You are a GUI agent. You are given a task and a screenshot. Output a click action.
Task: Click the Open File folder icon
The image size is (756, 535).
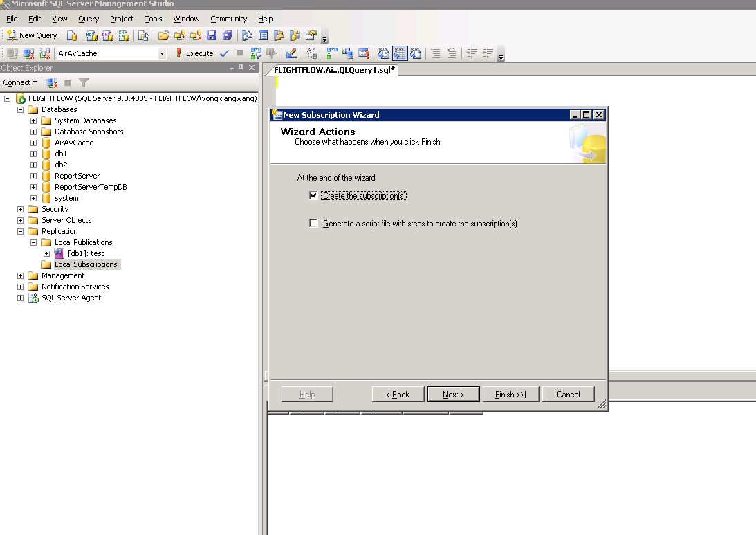coord(164,35)
